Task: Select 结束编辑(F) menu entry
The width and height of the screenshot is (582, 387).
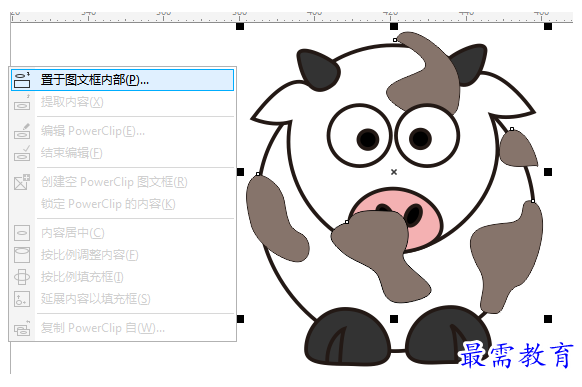Action: tap(122, 153)
